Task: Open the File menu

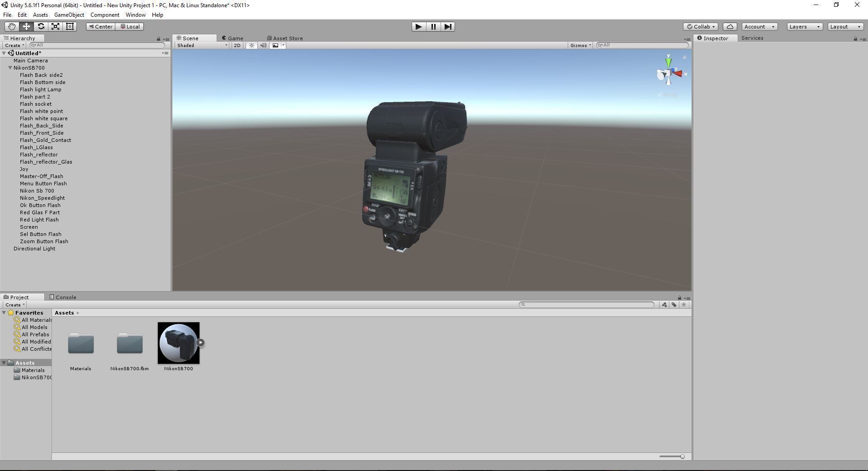Action: [x=7, y=15]
